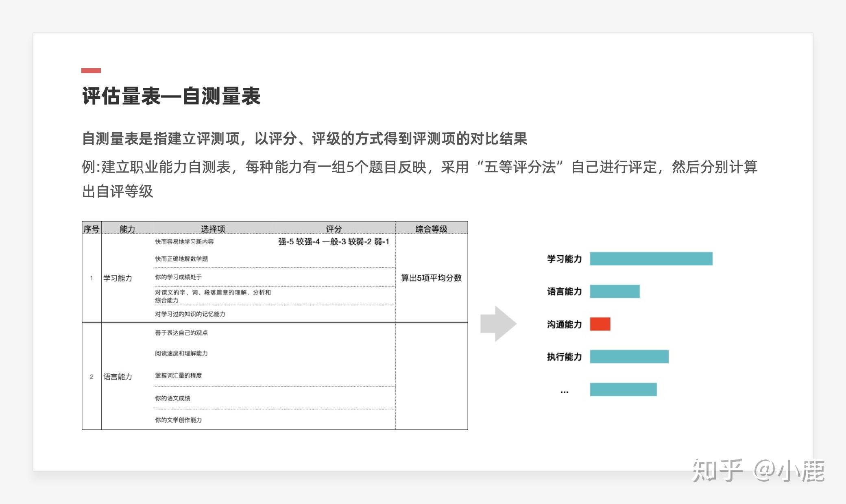Click the 序号 table header

coord(92,229)
